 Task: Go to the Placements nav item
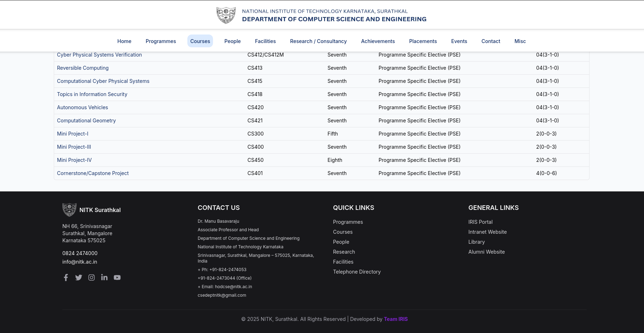423,41
